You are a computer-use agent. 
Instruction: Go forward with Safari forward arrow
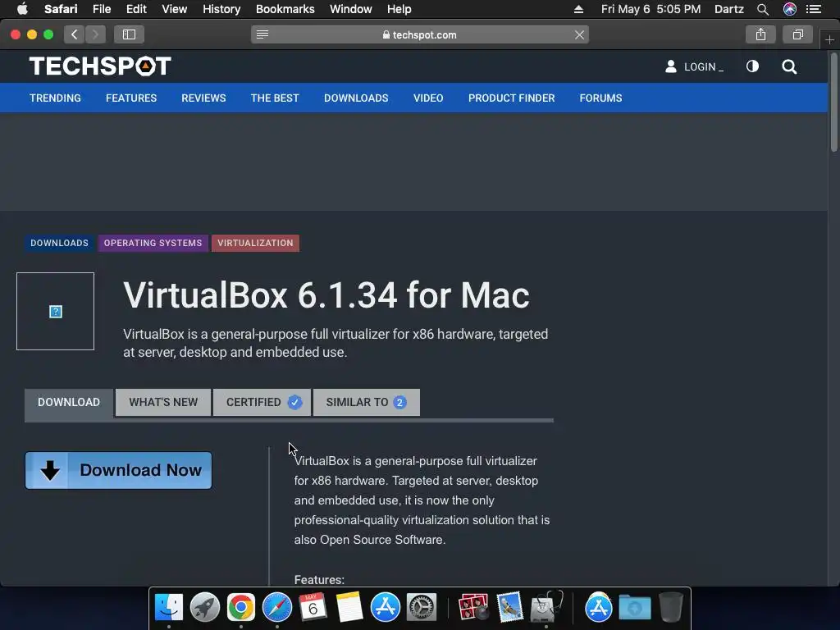tap(95, 34)
